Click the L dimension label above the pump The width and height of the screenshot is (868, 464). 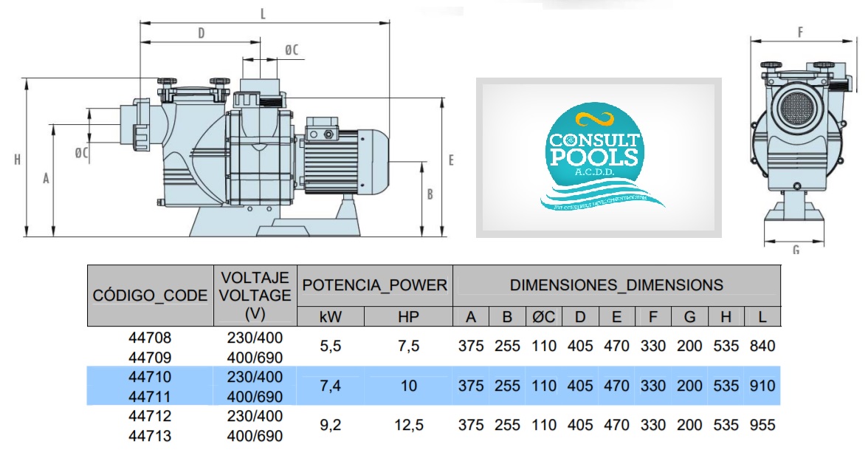pos(263,13)
